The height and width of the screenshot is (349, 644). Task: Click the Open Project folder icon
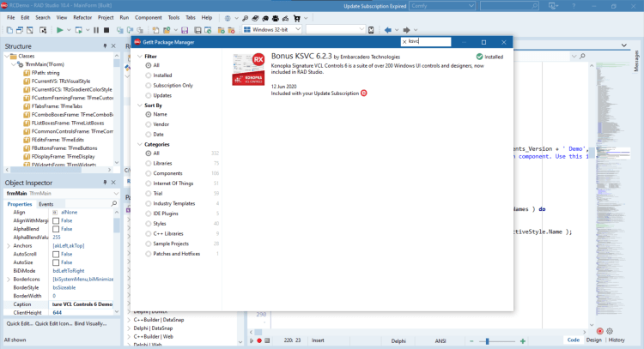click(167, 30)
